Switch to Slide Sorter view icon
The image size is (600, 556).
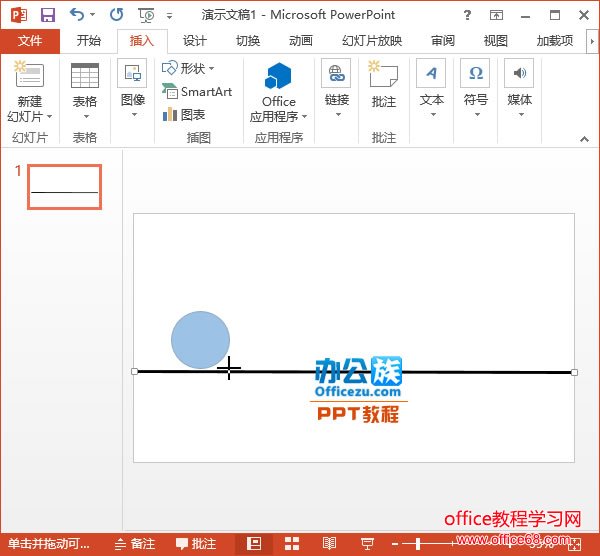[292, 544]
